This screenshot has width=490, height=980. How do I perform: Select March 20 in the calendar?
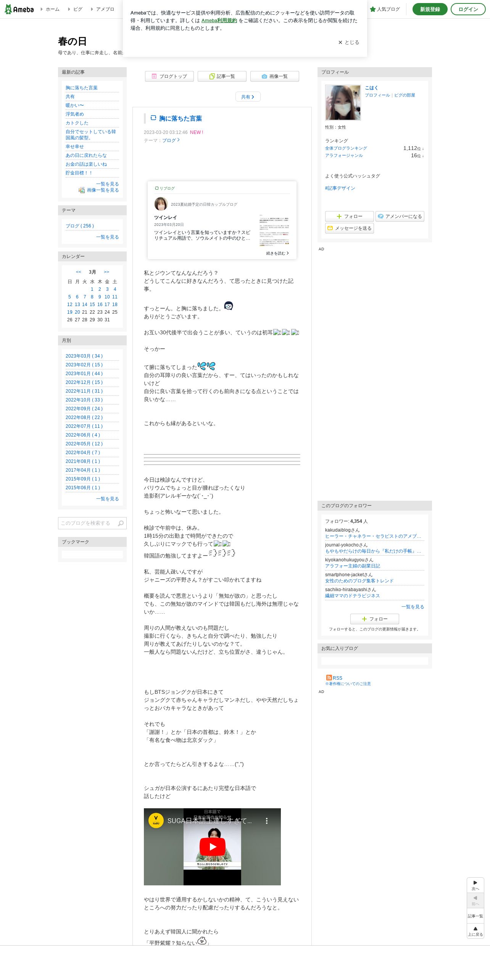(x=77, y=312)
